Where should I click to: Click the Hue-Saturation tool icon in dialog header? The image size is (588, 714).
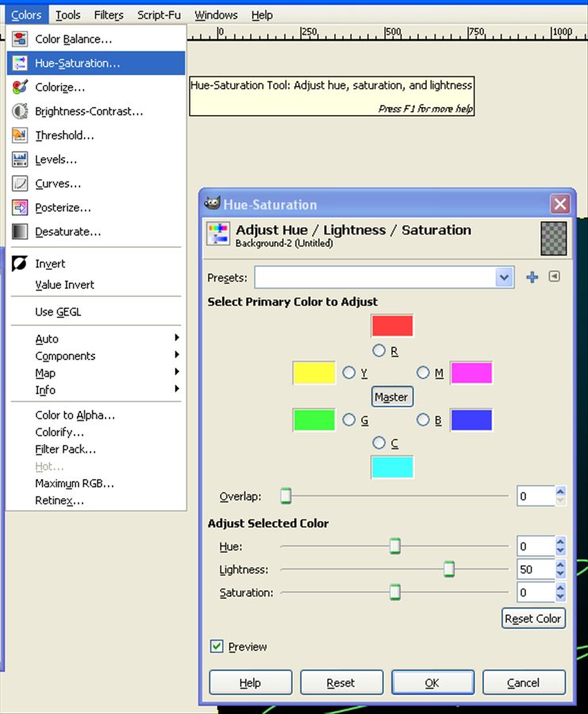(x=218, y=234)
